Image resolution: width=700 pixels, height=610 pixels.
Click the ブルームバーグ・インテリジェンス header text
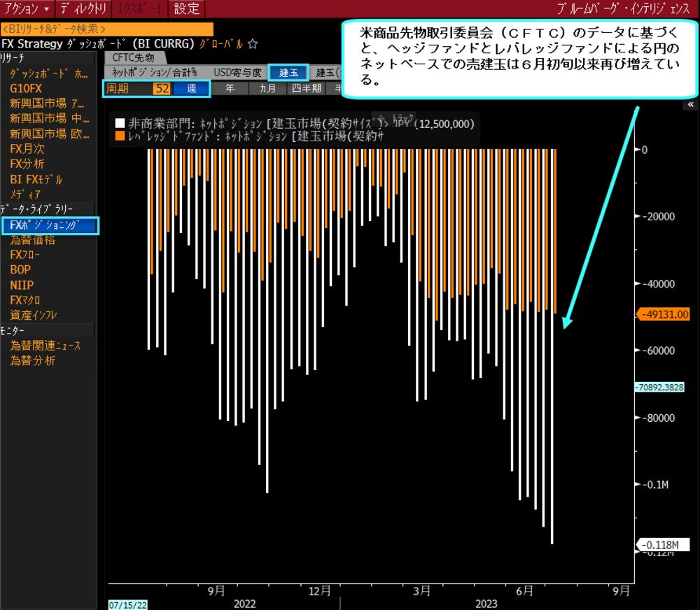click(x=624, y=8)
